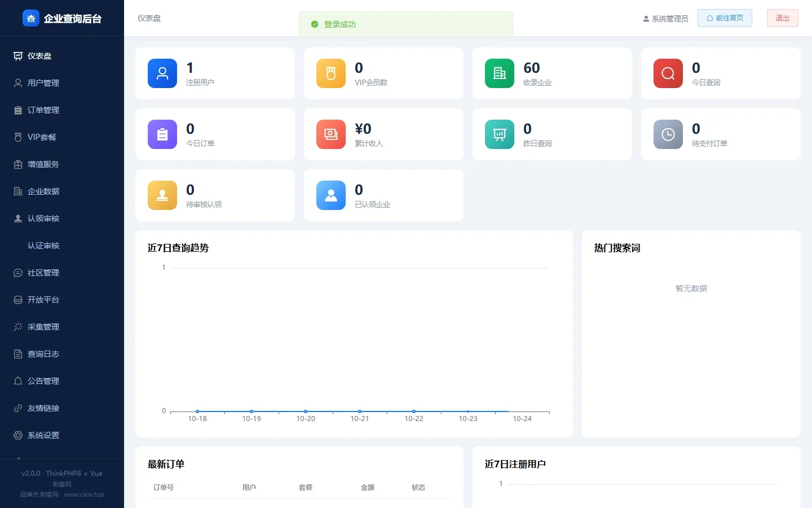Screen dimensions: 812x508
Task: Click the 退出 logout button
Action: coord(783,18)
